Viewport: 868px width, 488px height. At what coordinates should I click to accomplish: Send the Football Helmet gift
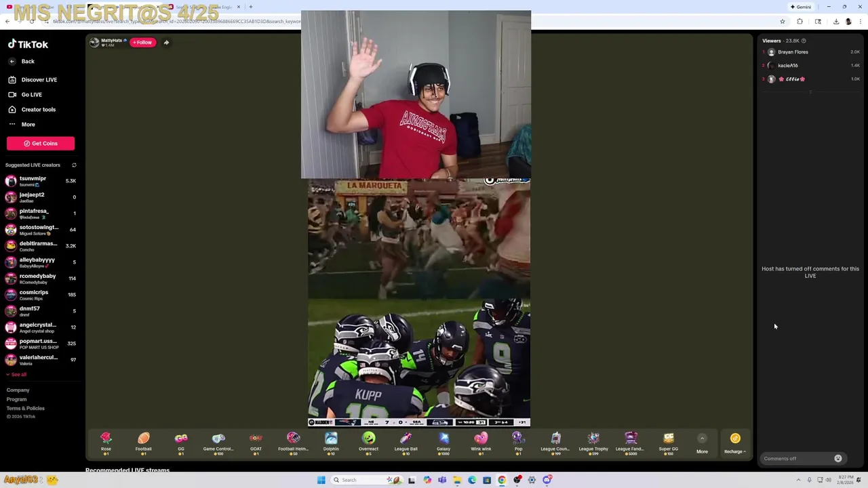click(x=293, y=443)
